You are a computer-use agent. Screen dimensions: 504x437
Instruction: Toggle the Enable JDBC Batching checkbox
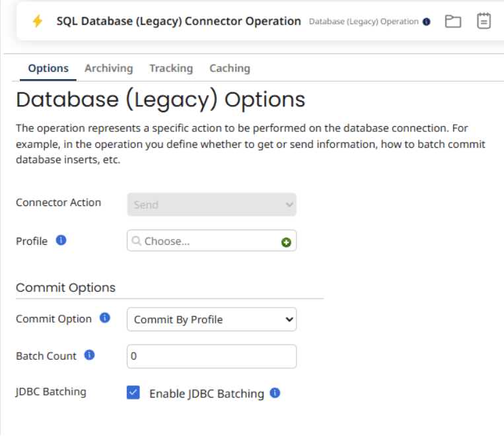click(133, 393)
